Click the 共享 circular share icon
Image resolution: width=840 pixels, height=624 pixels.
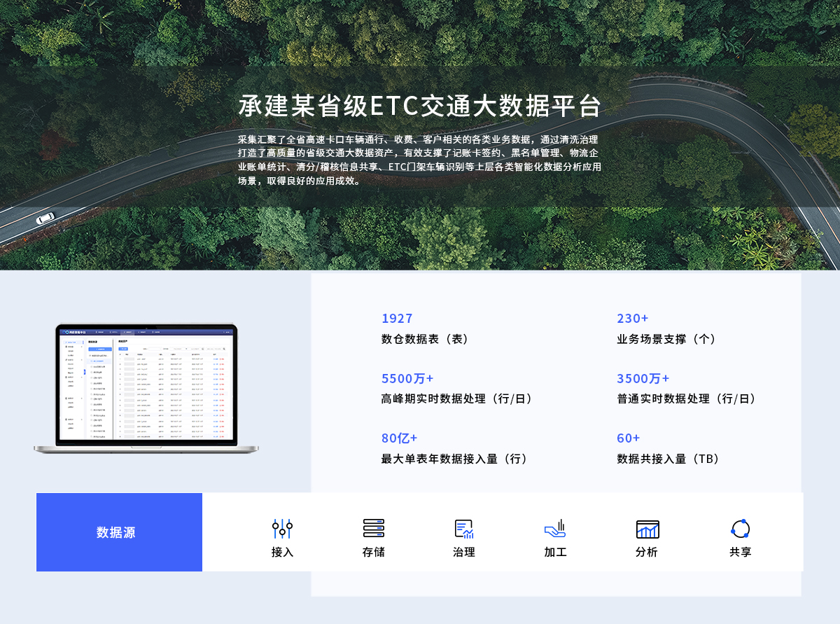(x=740, y=529)
